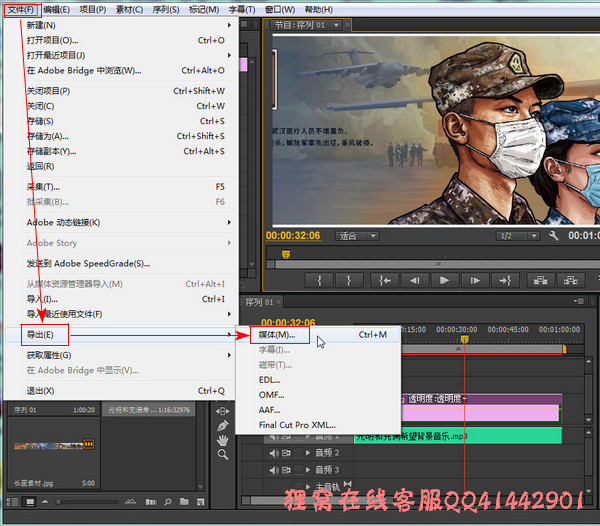Open the 节目: 序列 01 panel dropdown
Screen dimensions: 600x526
click(336, 25)
